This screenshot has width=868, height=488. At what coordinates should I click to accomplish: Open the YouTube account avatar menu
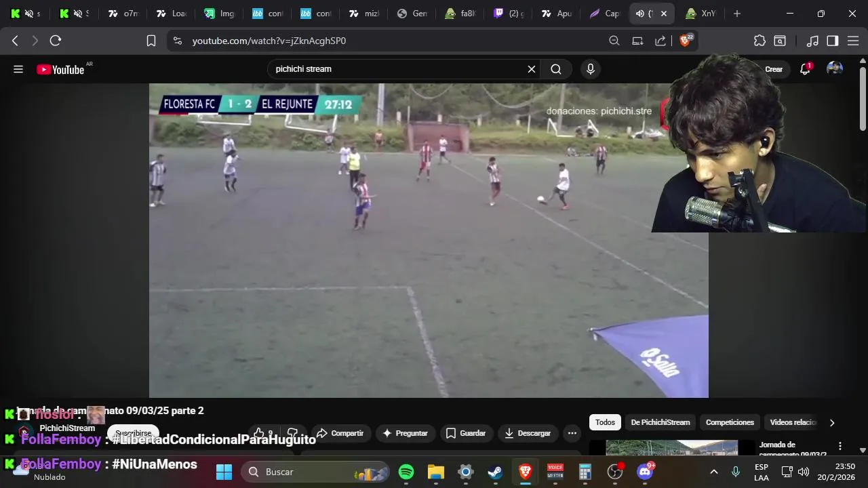click(835, 68)
